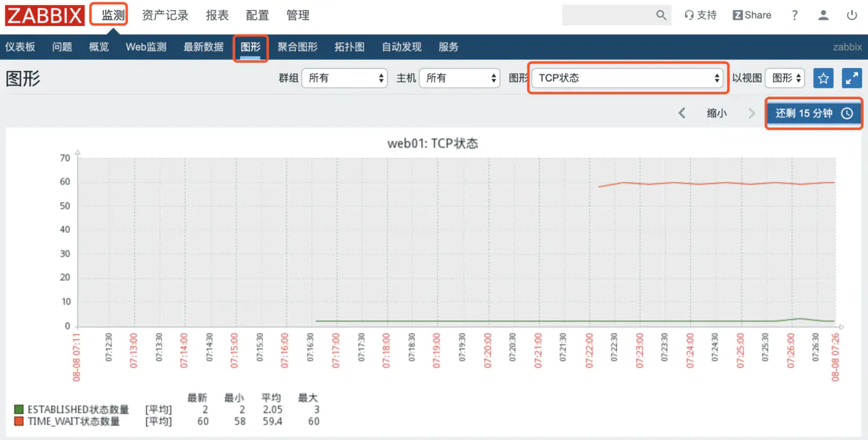
Task: Click the 图形 page heading
Action: [22, 79]
